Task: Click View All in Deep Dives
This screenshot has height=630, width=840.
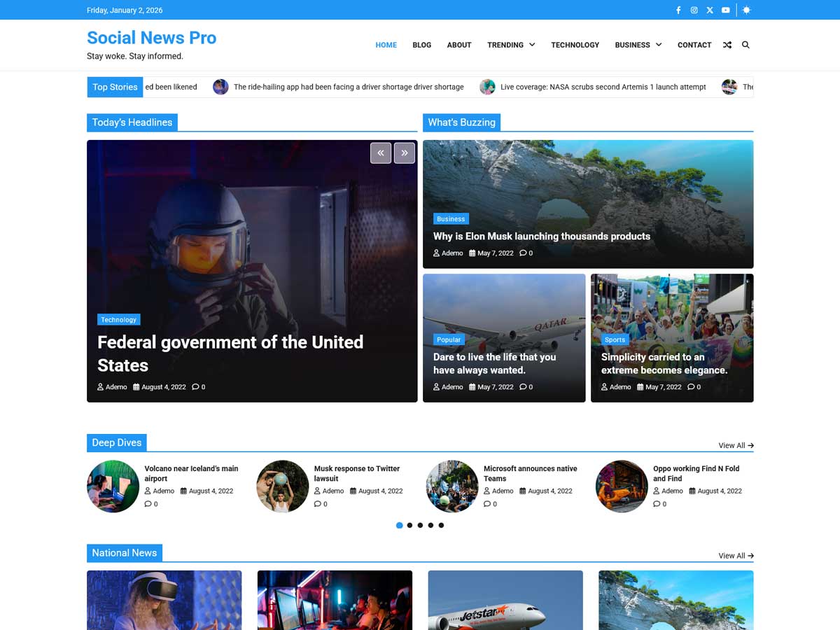Action: coord(736,445)
